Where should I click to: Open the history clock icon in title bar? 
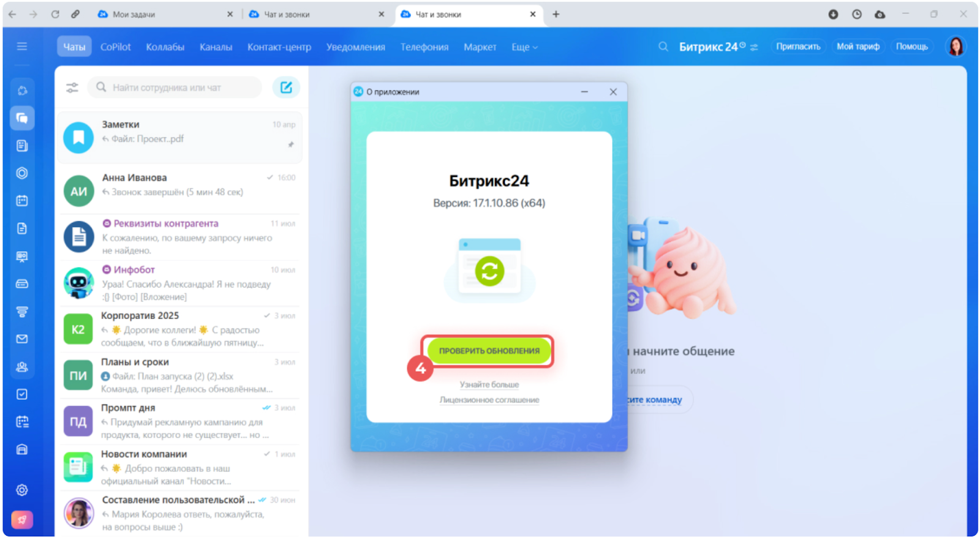pyautogui.click(x=856, y=14)
